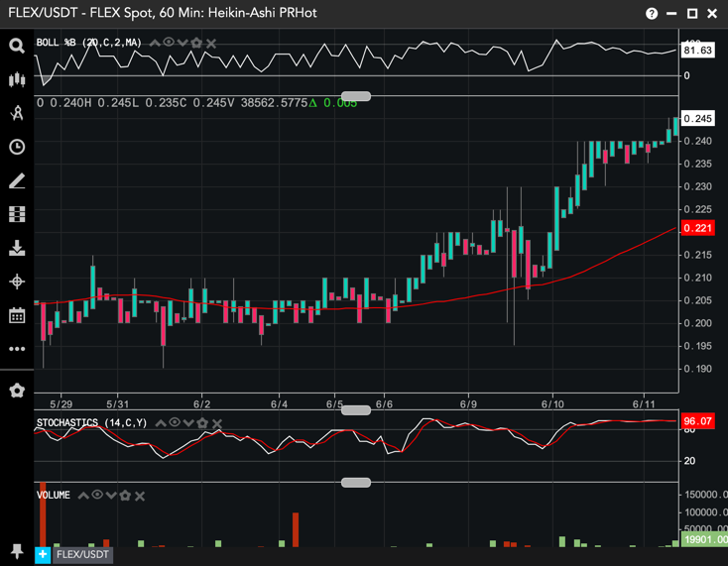The height and width of the screenshot is (566, 728).
Task: Toggle STOCHASTICS visibility eye
Action: click(175, 422)
